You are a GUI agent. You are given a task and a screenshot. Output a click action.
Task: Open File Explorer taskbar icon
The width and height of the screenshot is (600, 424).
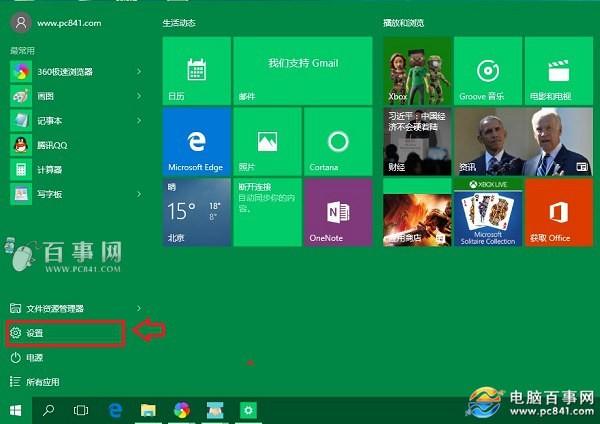pyautogui.click(x=148, y=411)
